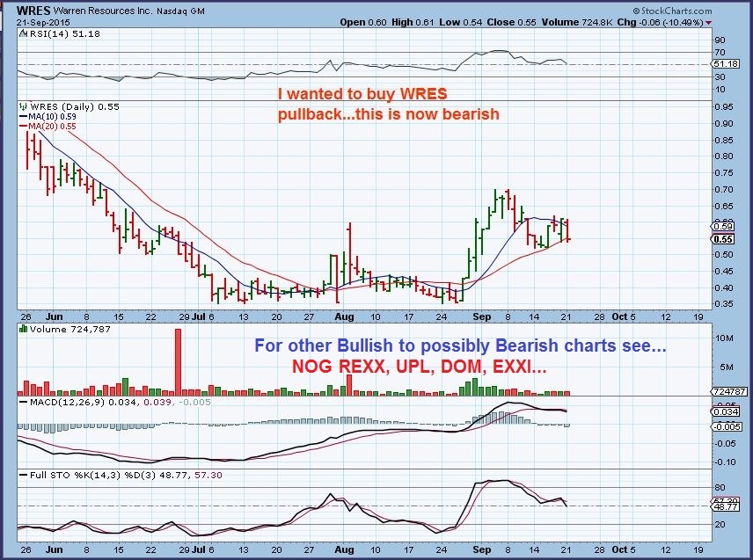Select the candlestick icon beside WRES (Daily)

point(22,106)
